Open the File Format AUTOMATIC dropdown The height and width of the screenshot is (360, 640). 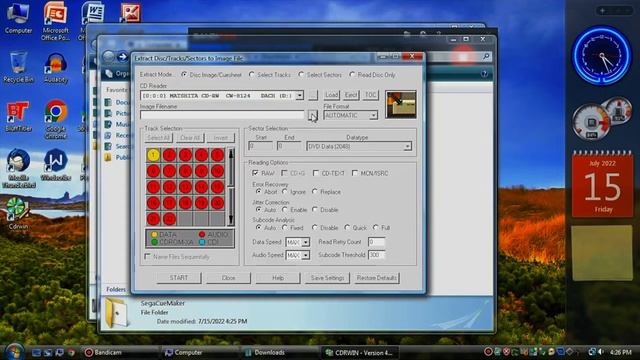click(373, 116)
